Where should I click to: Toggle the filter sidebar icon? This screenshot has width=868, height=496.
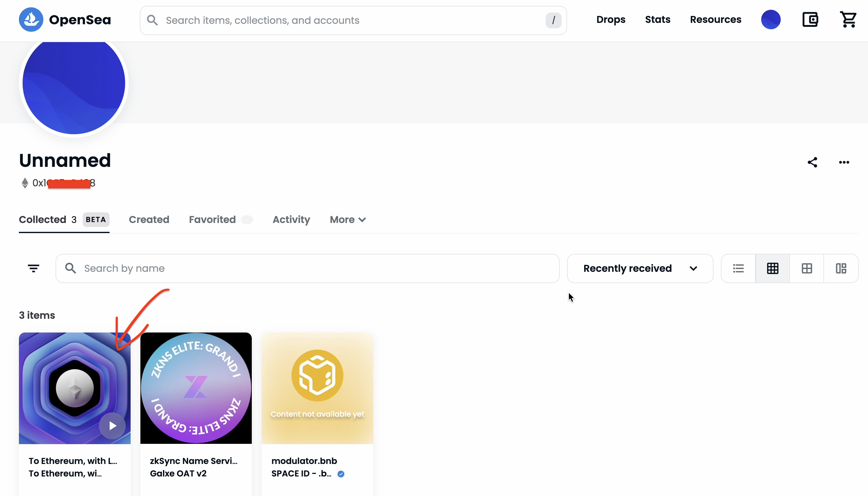coord(33,268)
